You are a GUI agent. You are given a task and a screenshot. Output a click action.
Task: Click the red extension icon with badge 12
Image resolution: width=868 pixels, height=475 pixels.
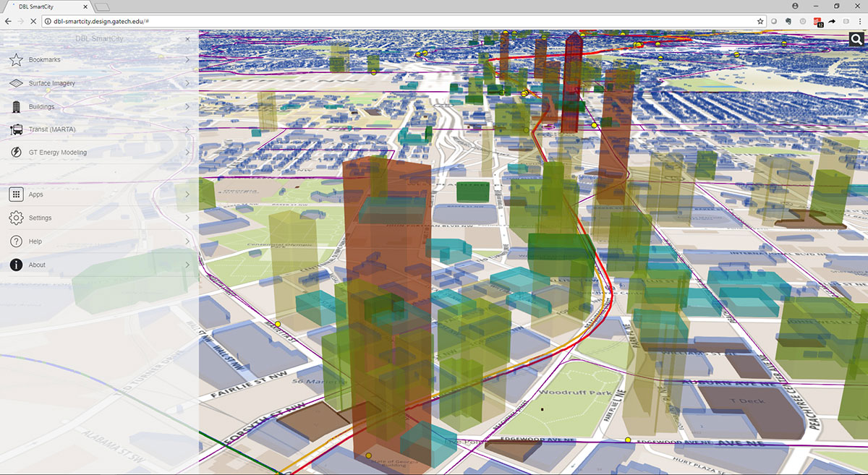pyautogui.click(x=818, y=22)
